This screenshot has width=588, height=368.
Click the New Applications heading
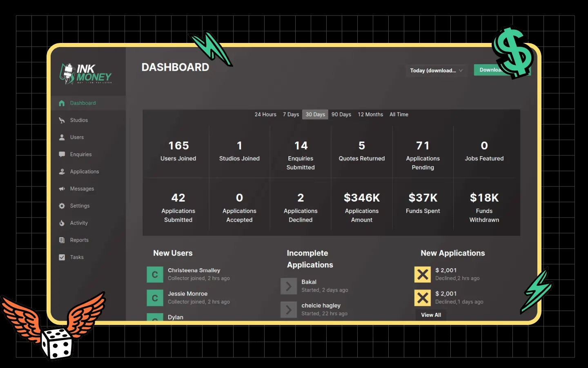pyautogui.click(x=453, y=253)
